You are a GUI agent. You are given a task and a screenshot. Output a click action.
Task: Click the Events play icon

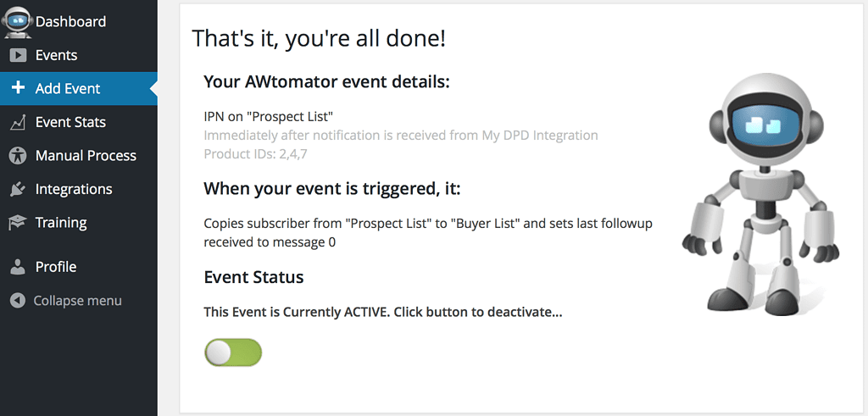[x=18, y=55]
